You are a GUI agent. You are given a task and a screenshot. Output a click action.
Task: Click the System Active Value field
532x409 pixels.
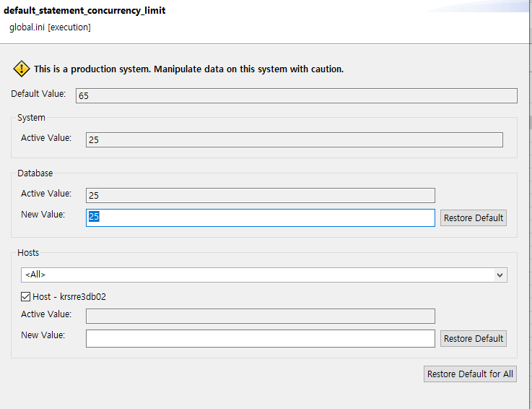point(295,140)
